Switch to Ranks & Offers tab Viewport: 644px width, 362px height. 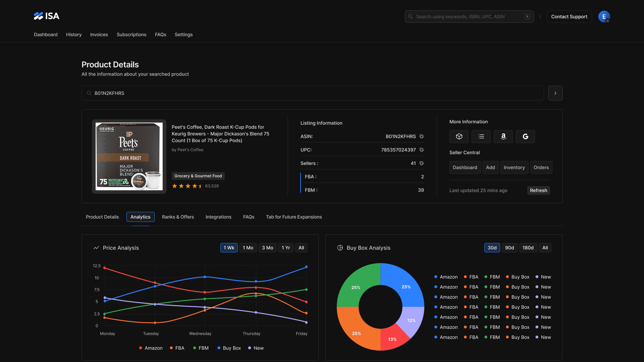point(178,217)
